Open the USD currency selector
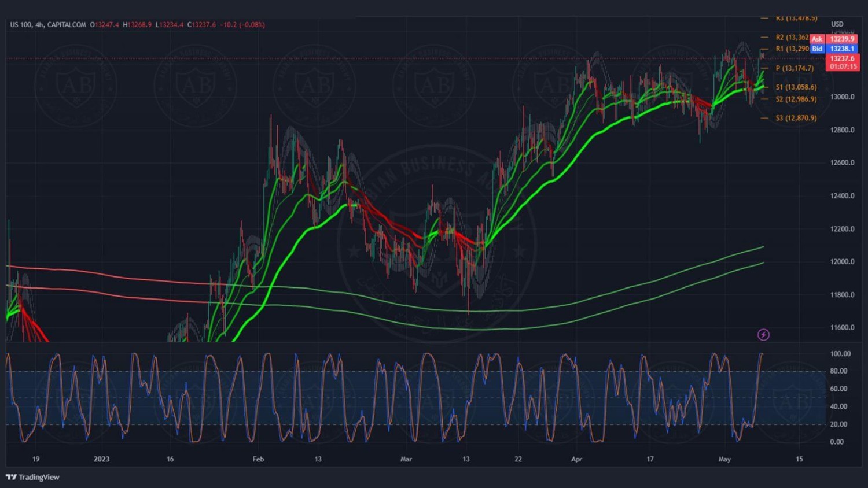Viewport: 868px width, 488px height. tap(837, 24)
